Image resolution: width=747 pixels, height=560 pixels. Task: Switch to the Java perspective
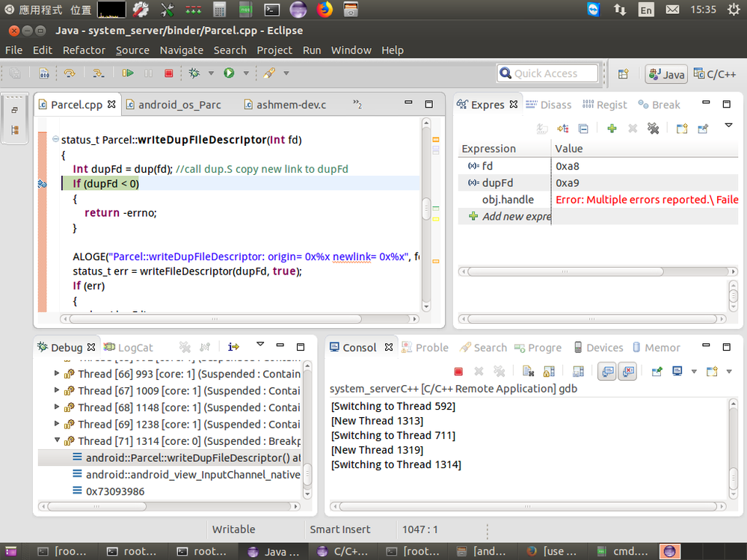[666, 74]
